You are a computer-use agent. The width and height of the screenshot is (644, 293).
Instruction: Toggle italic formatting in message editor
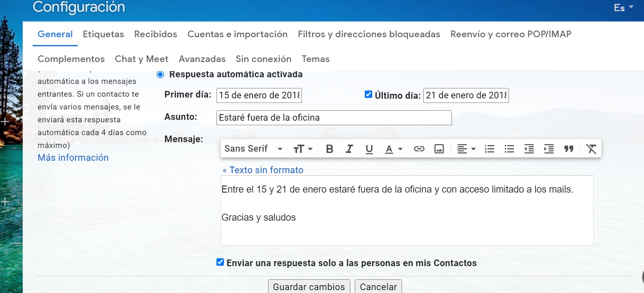pyautogui.click(x=349, y=149)
